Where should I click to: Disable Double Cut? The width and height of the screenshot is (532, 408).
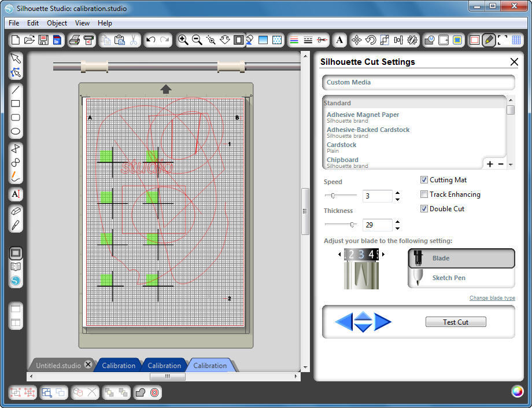pyautogui.click(x=424, y=208)
